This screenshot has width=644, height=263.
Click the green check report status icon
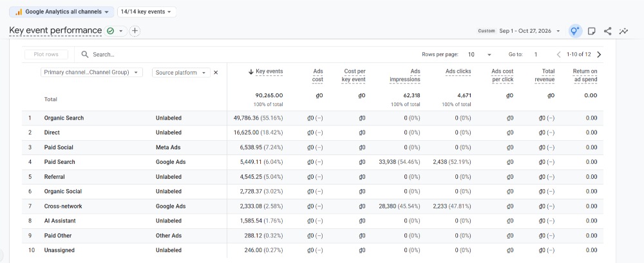point(110,31)
